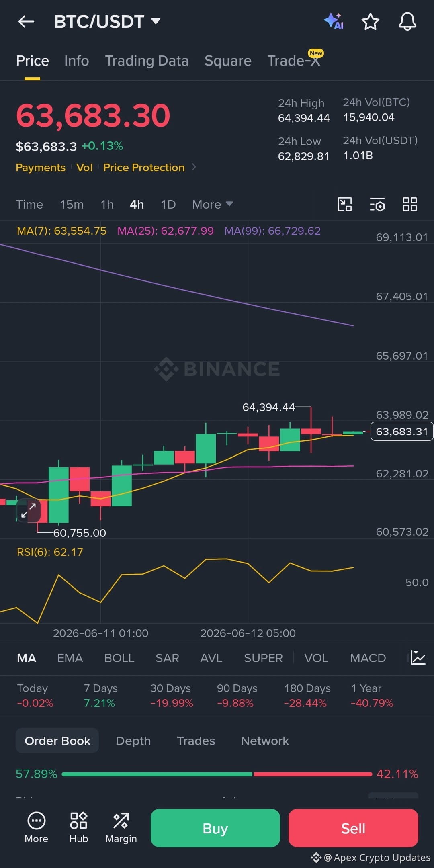Viewport: 434px width, 868px height.
Task: Toggle the EMA indicator
Action: point(70,658)
